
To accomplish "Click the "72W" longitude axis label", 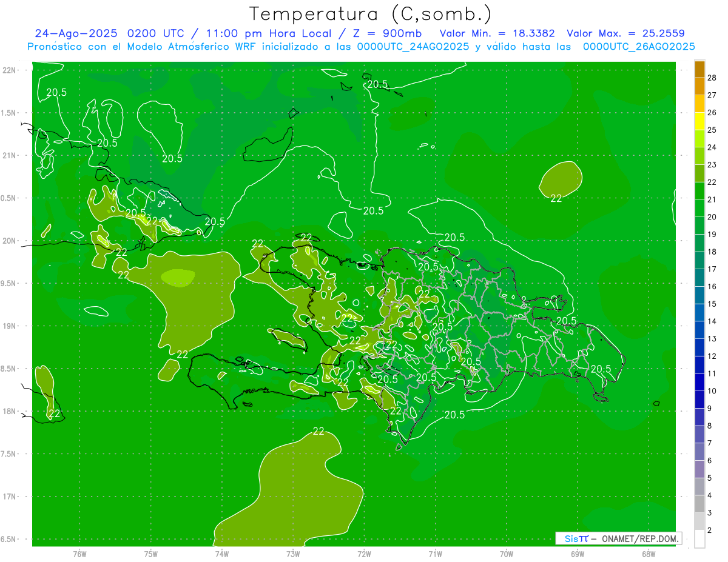I will tap(364, 554).
